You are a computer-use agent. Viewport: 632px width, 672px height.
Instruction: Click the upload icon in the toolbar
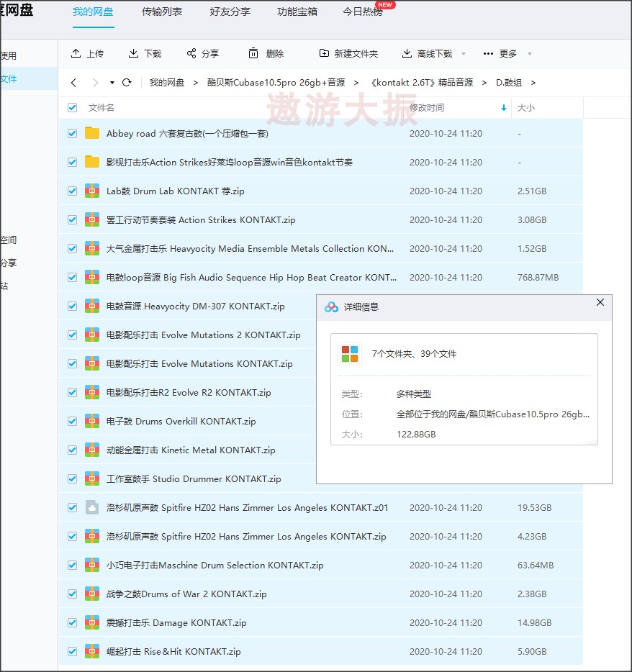point(76,53)
